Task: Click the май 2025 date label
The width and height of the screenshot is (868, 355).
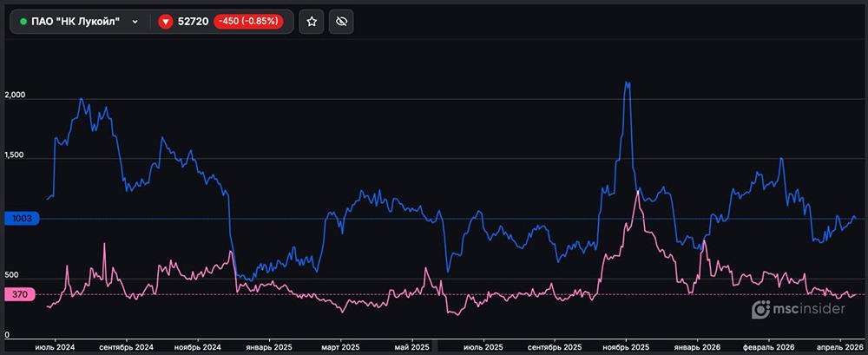Action: pos(413,346)
